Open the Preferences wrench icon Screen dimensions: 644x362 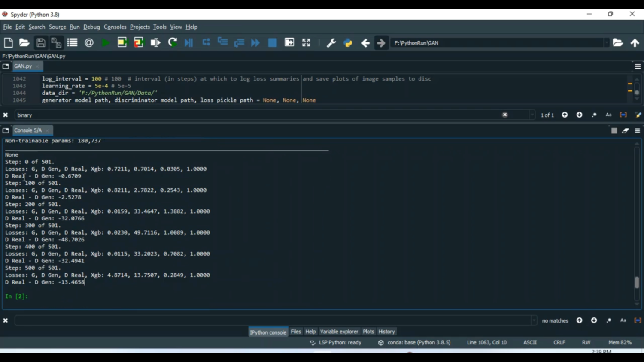pos(331,43)
